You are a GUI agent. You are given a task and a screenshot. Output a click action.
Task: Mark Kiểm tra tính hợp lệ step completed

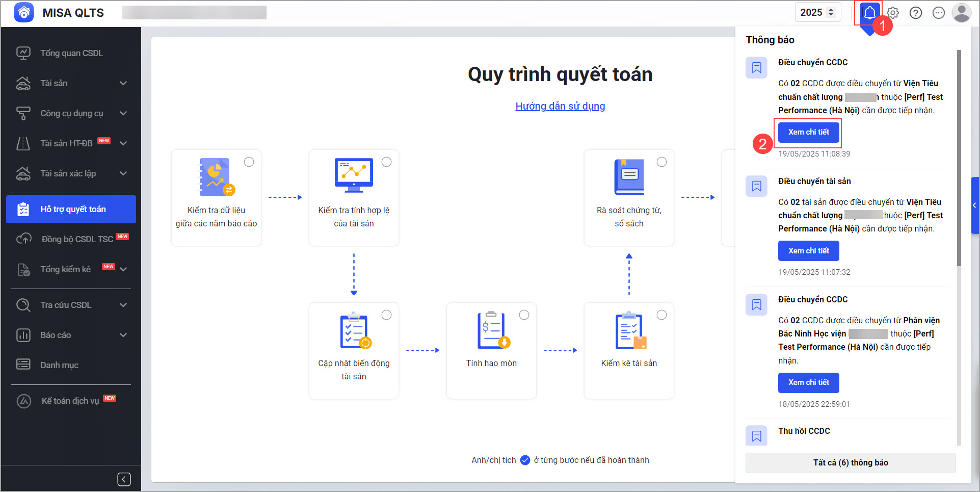click(x=387, y=162)
